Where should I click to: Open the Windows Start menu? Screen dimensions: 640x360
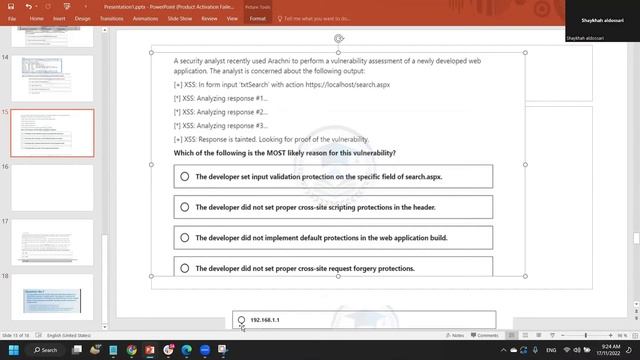click(x=13, y=350)
